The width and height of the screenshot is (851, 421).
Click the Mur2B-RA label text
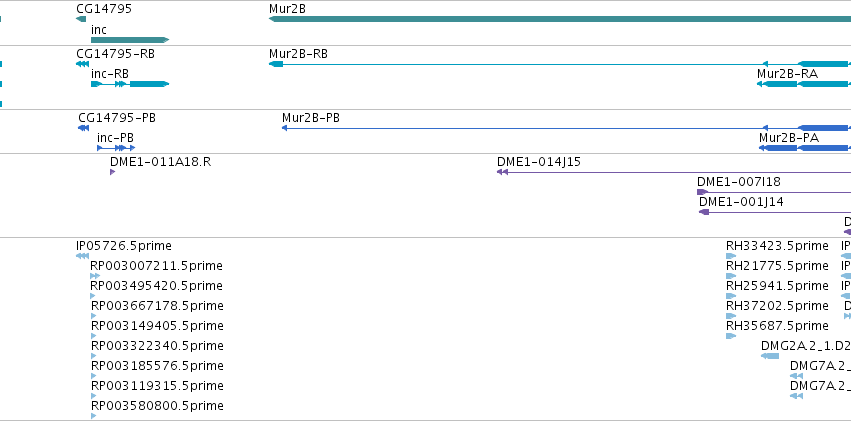pos(788,74)
